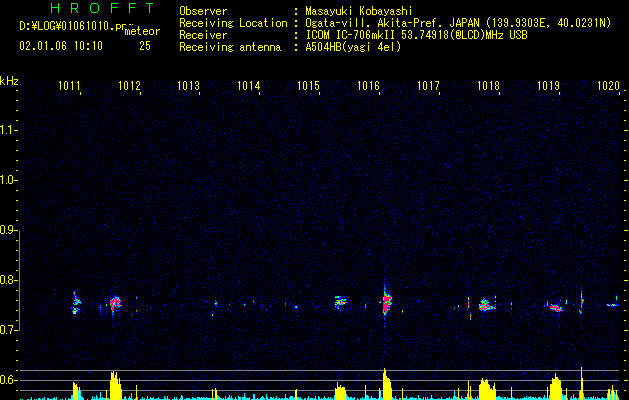Click the Observer field label
This screenshot has height=400, width=629.
(x=203, y=11)
